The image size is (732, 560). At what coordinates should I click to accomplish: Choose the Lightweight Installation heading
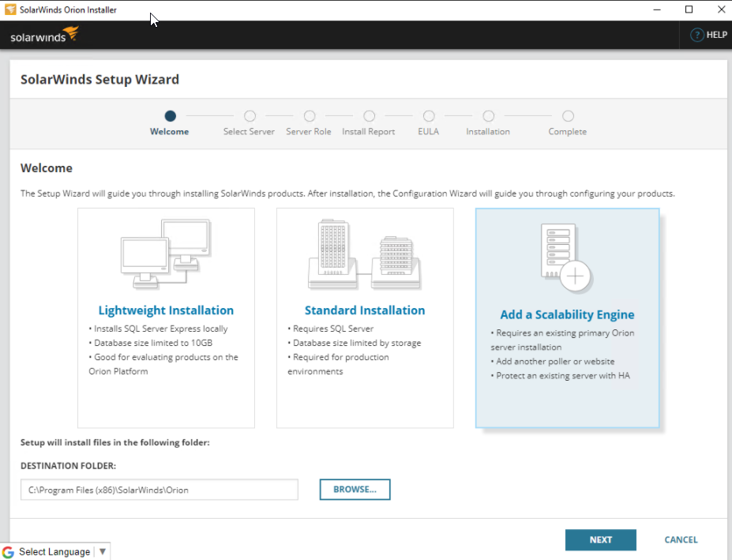point(166,310)
